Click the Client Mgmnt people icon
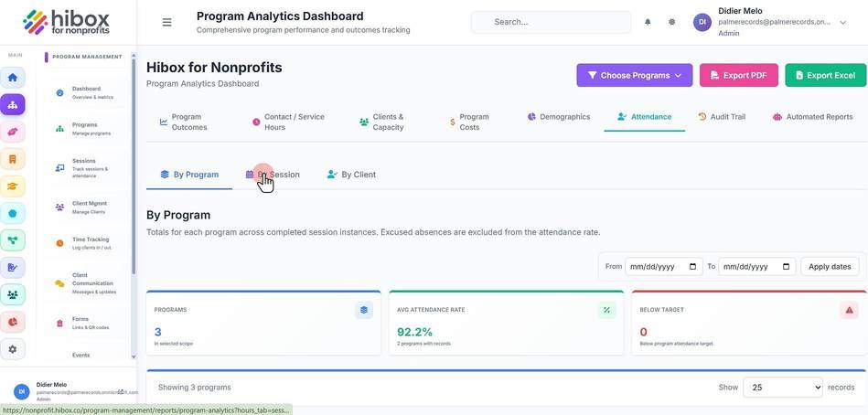The image size is (868, 415). 59,207
